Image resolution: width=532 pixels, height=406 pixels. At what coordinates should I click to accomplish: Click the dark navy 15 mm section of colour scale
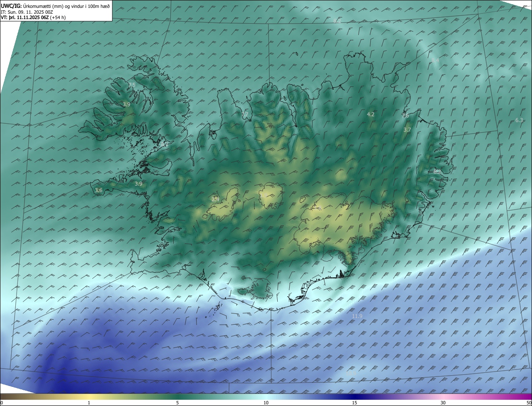[355, 396]
